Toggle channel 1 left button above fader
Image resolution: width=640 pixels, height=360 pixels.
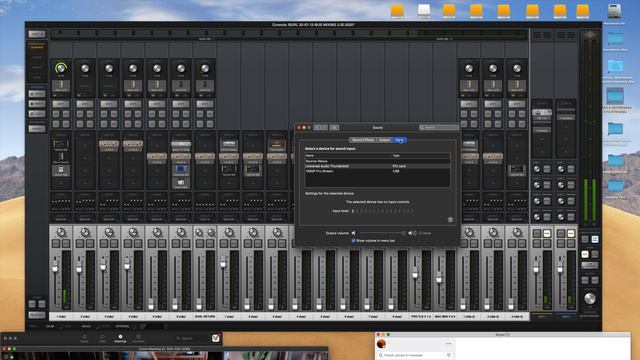point(56,244)
